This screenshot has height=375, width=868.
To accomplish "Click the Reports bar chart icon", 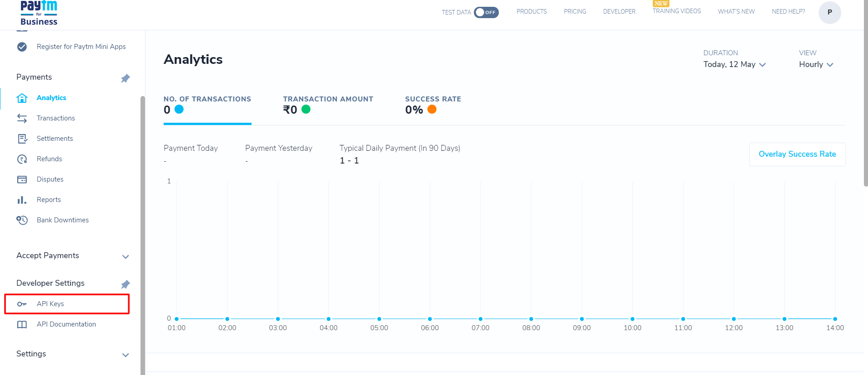I will 22,200.
